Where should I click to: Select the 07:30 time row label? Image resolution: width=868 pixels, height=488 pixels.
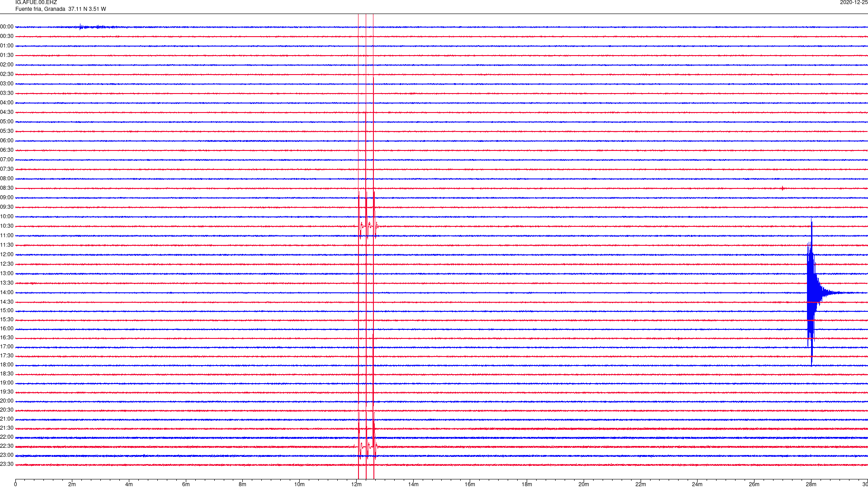pyautogui.click(x=7, y=169)
